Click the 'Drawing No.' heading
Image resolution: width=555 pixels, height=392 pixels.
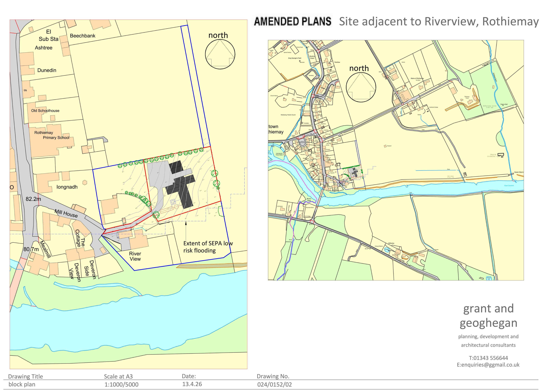pyautogui.click(x=273, y=376)
